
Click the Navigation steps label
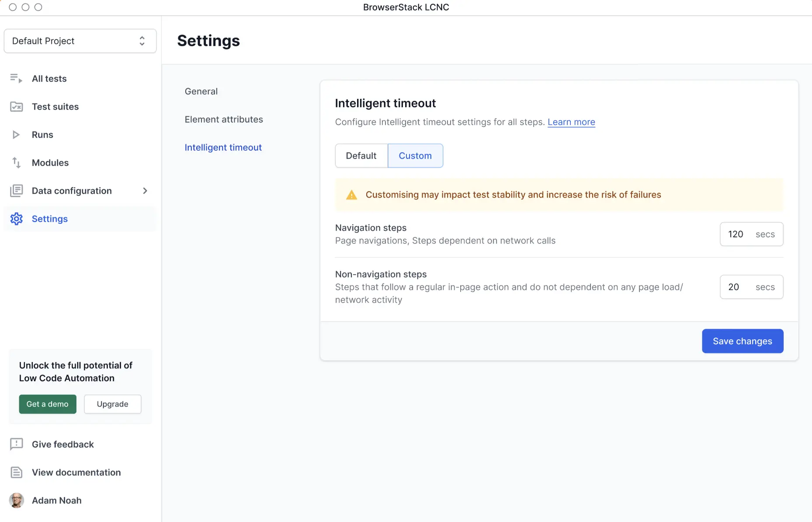click(371, 228)
